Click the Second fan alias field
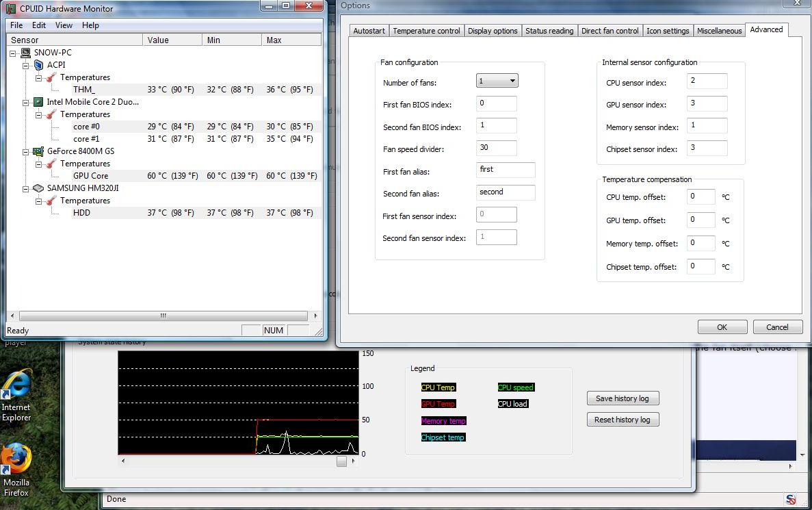The image size is (812, 510). [x=506, y=192]
